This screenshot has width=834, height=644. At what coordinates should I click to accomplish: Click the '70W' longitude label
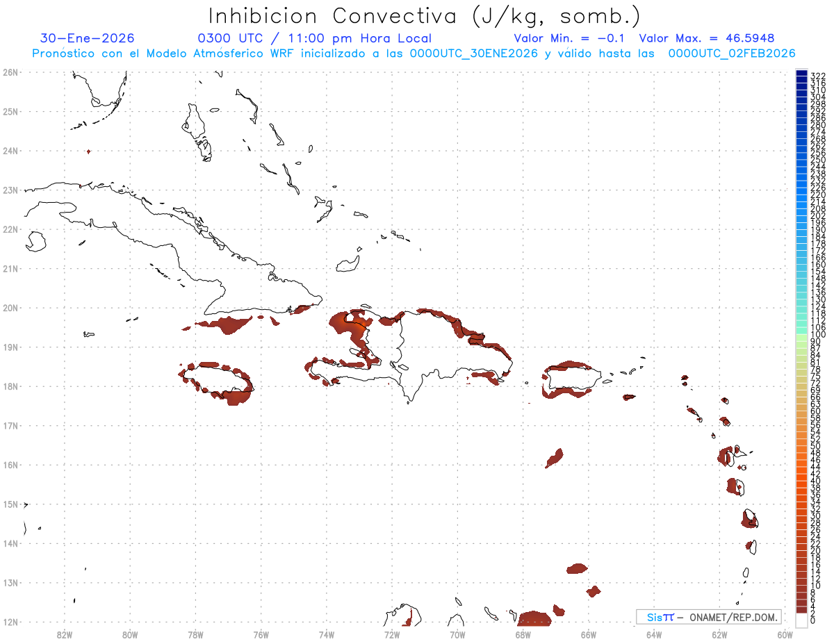(457, 634)
